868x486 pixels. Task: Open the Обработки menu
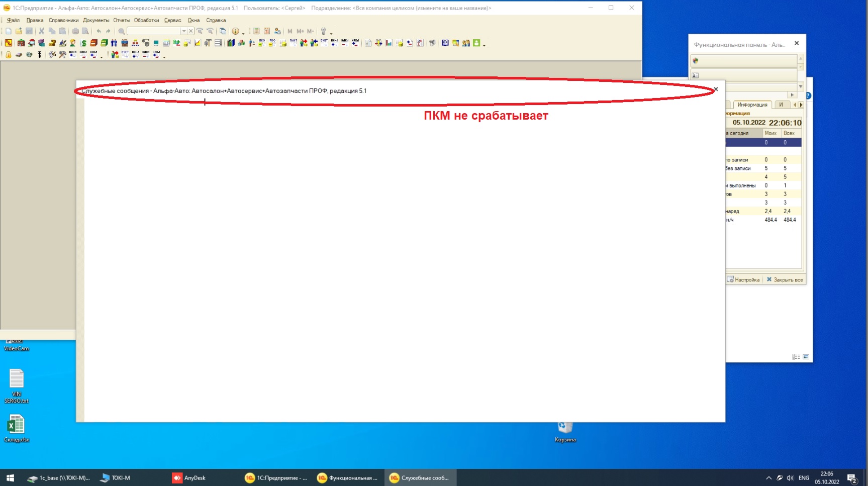[x=146, y=21]
